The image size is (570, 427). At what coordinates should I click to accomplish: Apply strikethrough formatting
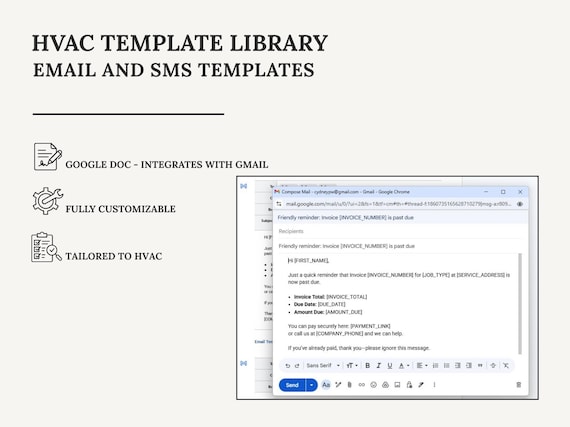493,366
